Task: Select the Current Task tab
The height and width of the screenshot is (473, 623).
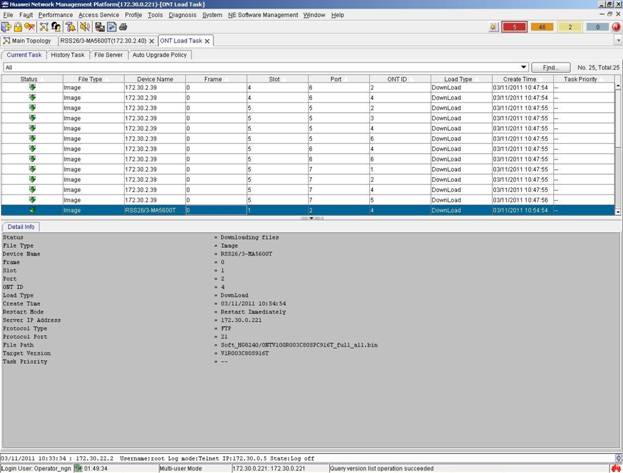Action: pos(24,55)
